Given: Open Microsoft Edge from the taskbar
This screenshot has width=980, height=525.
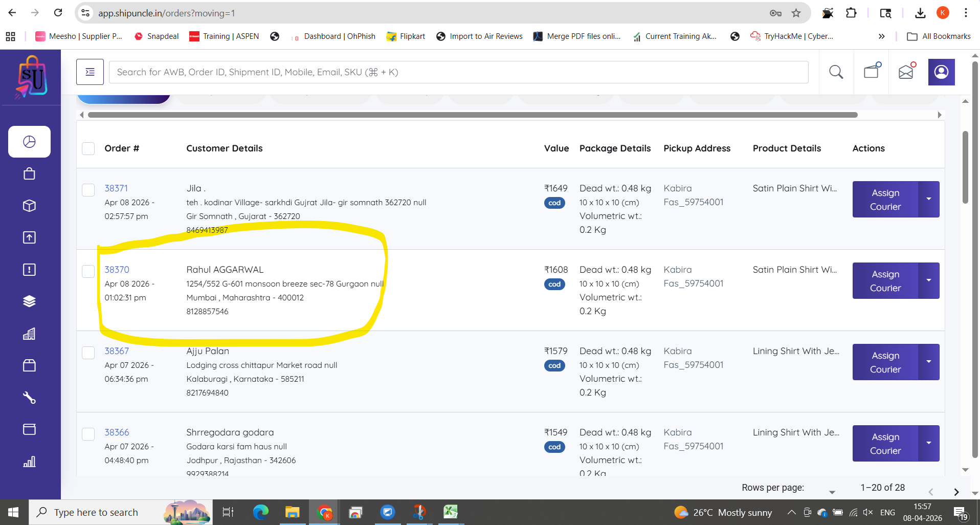Looking at the screenshot, I should 261,512.
